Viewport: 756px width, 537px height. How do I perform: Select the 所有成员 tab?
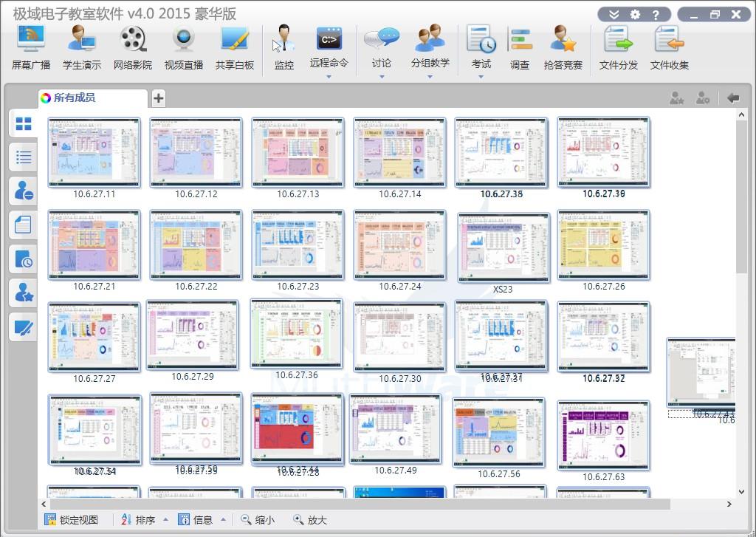pyautogui.click(x=74, y=98)
